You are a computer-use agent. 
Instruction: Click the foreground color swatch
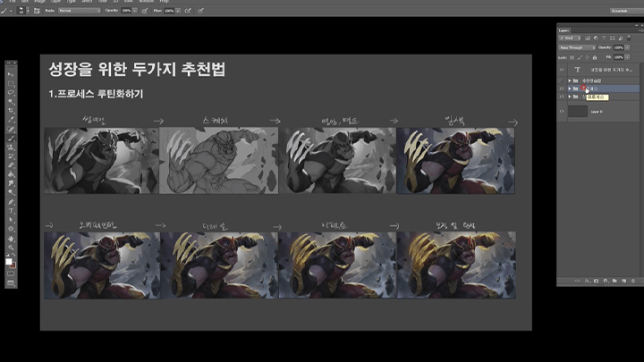[9, 261]
